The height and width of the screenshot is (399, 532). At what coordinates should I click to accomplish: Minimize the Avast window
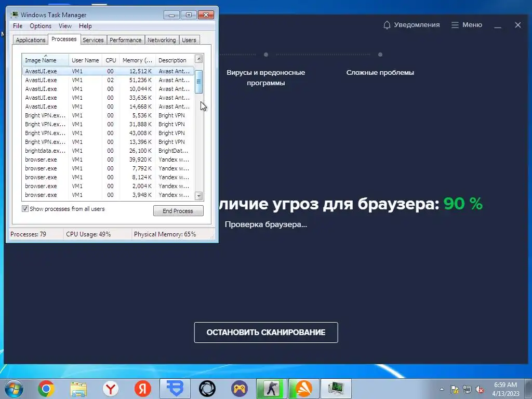click(497, 25)
